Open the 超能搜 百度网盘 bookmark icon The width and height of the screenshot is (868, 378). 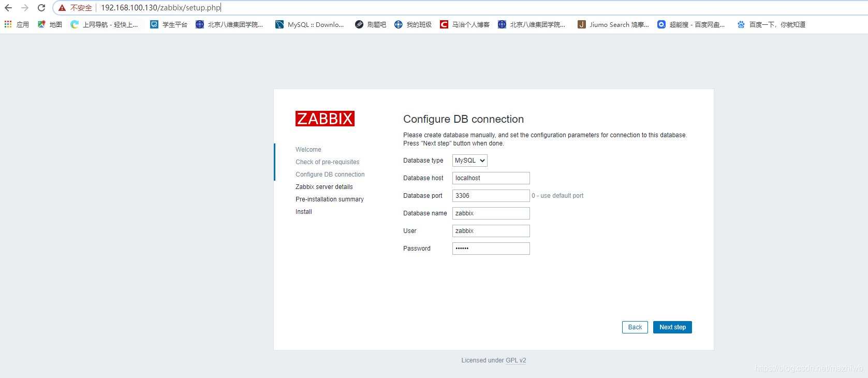(x=661, y=24)
